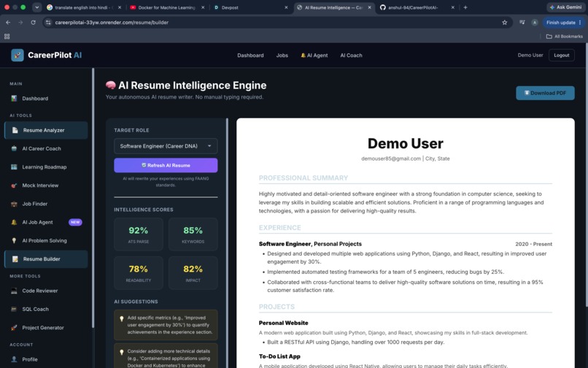
Task: Open the All Bookmarks folder
Action: pyautogui.click(x=565, y=37)
